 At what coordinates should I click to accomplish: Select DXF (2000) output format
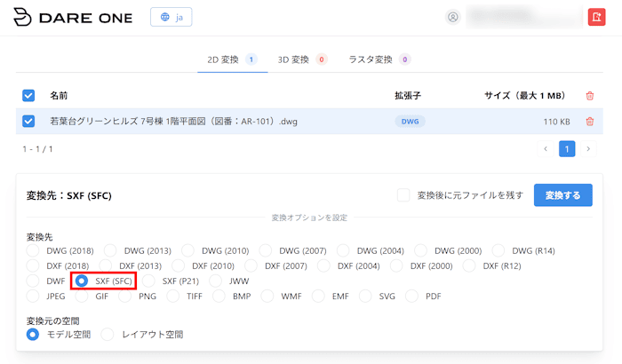(x=396, y=265)
